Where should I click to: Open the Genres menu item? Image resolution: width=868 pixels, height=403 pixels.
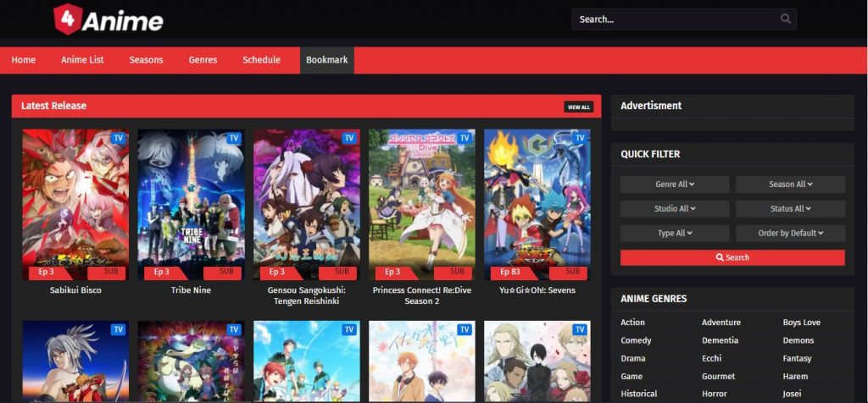[203, 60]
